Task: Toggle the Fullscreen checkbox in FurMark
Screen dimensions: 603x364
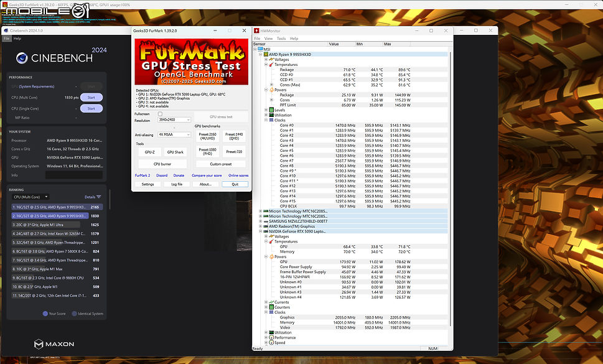Action: [x=160, y=114]
